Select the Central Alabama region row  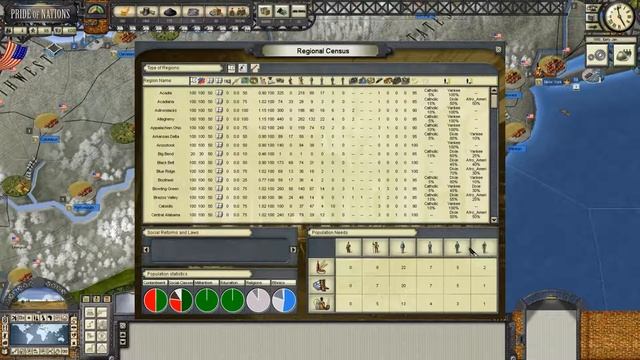[316, 215]
